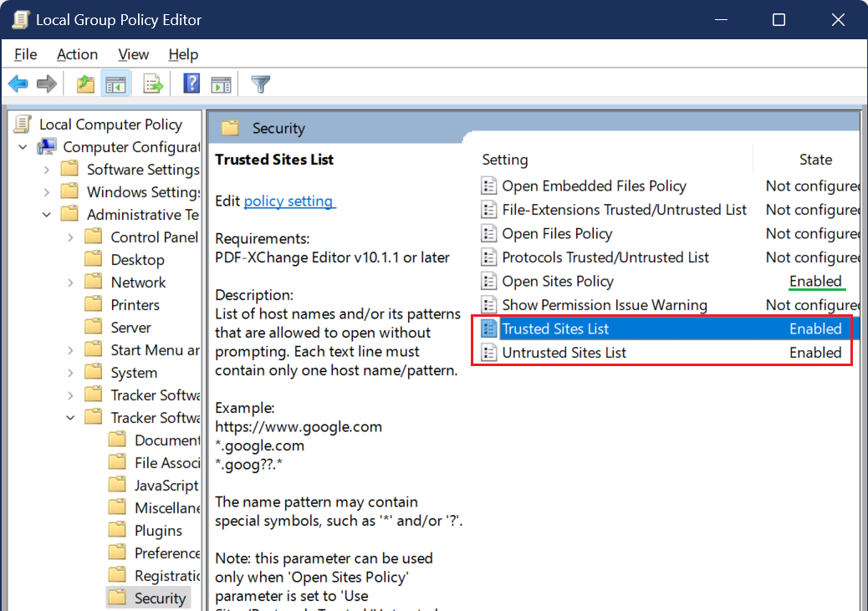Click the app icon in the title bar
The width and height of the screenshot is (868, 611).
20,19
